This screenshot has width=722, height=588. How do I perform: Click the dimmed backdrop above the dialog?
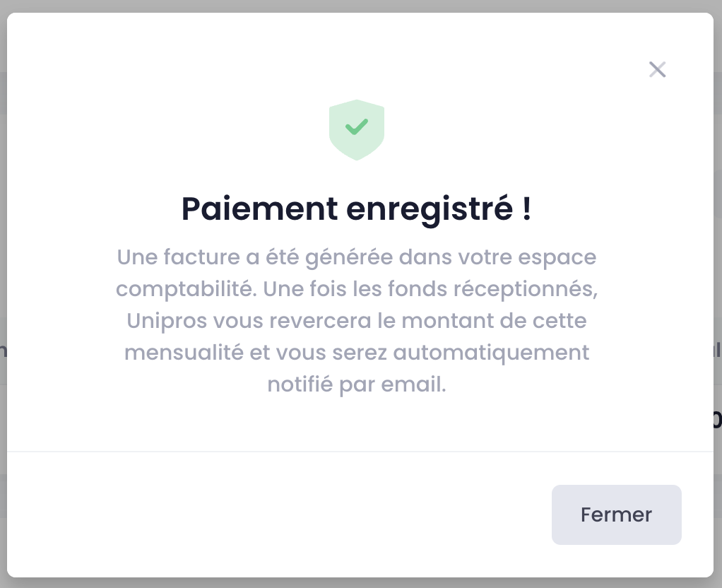pyautogui.click(x=361, y=6)
